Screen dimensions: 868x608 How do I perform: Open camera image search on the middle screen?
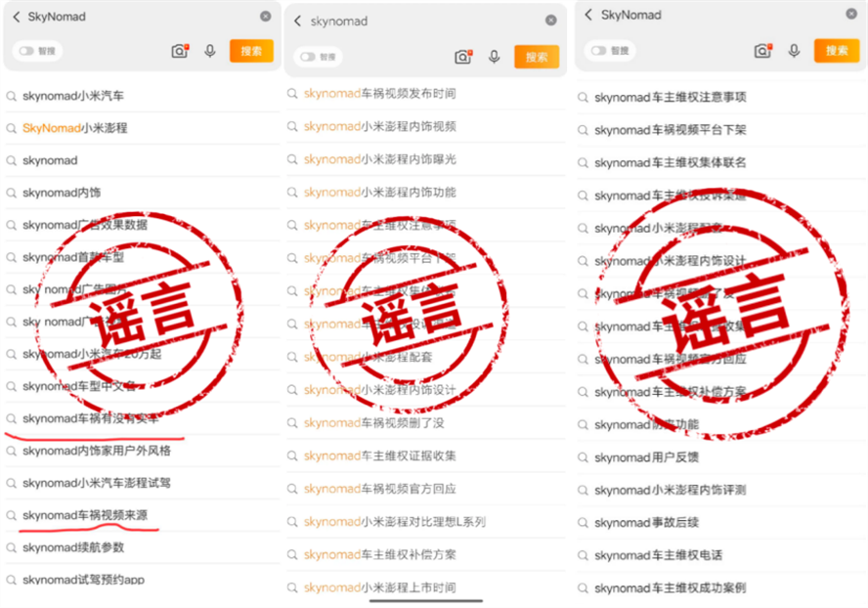coord(463,57)
